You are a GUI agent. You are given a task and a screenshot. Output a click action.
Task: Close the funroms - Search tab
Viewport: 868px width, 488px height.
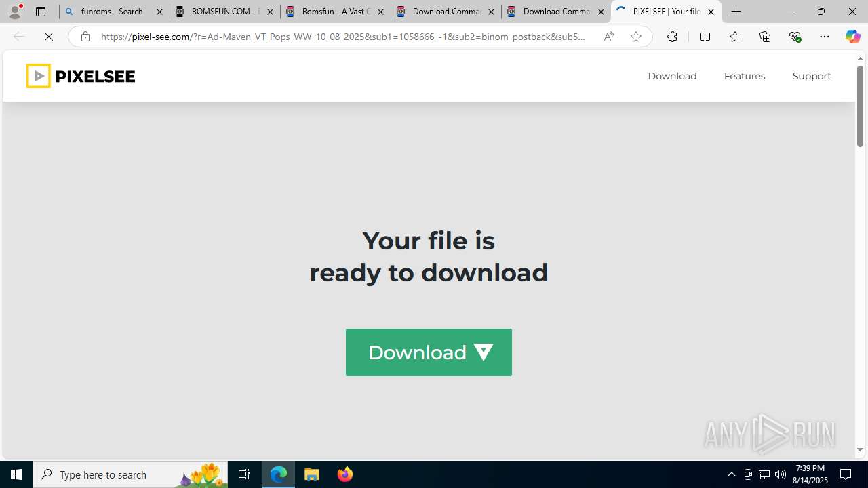pos(160,12)
